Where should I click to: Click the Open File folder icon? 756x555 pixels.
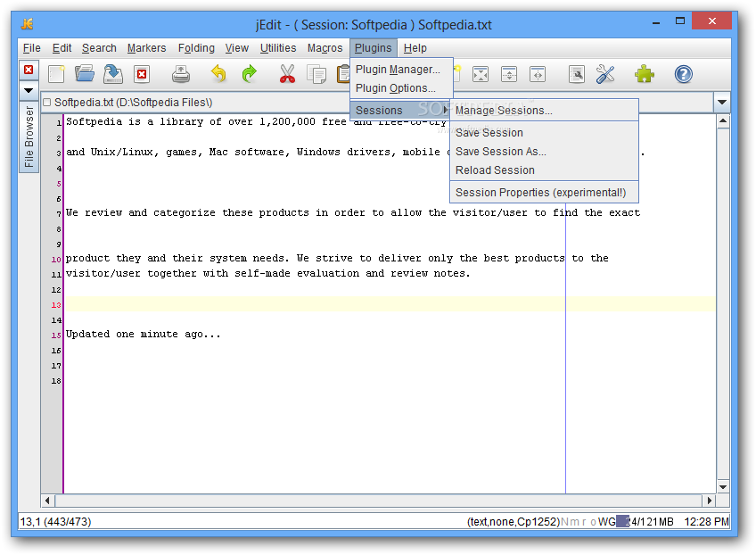point(85,74)
